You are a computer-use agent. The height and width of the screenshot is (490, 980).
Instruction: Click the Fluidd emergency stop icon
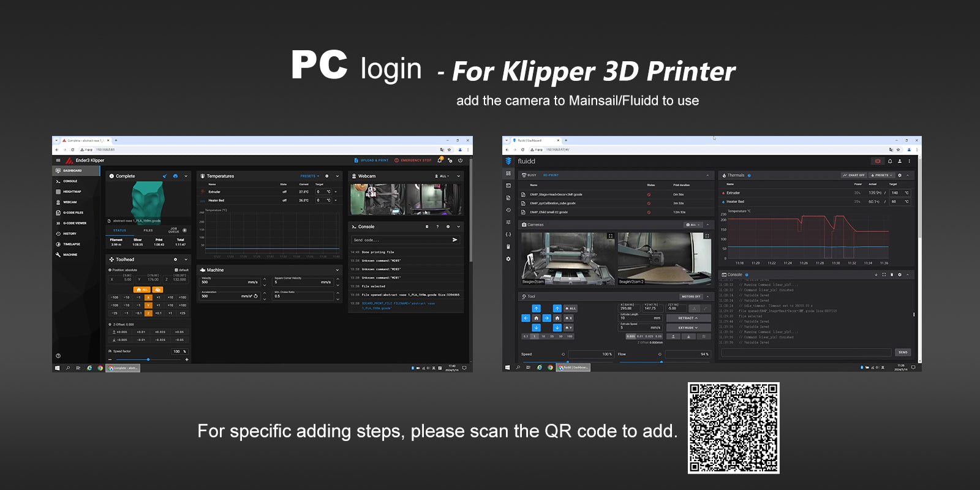point(878,161)
